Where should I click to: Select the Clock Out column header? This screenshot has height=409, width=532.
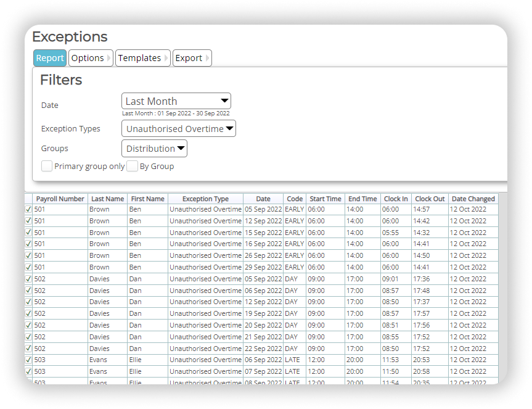click(429, 198)
